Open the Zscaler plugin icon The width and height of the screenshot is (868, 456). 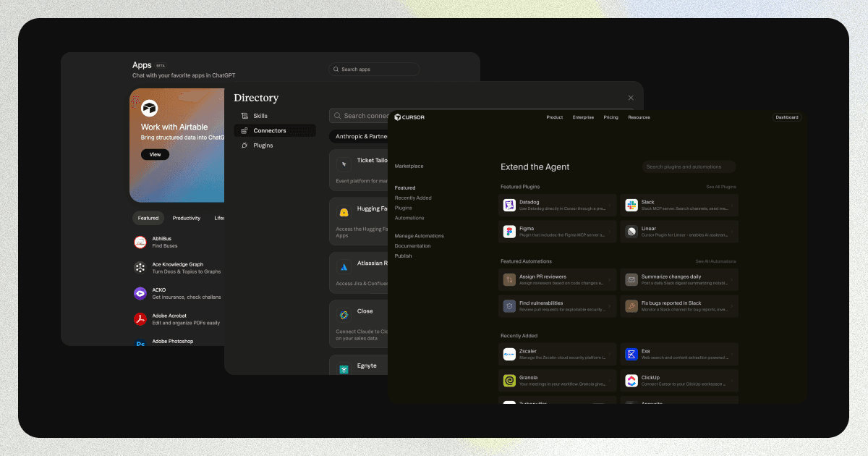coord(509,354)
